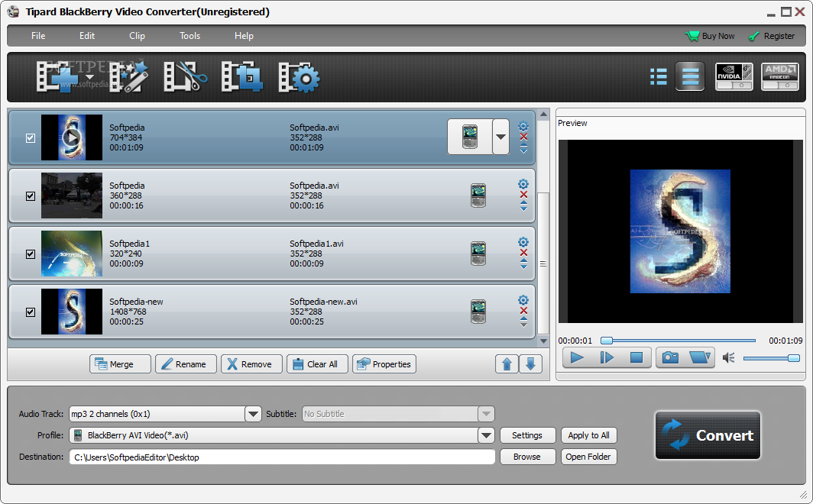The height and width of the screenshot is (504, 813).
Task: Open settings gear for Softpedia-new row
Action: (523, 300)
